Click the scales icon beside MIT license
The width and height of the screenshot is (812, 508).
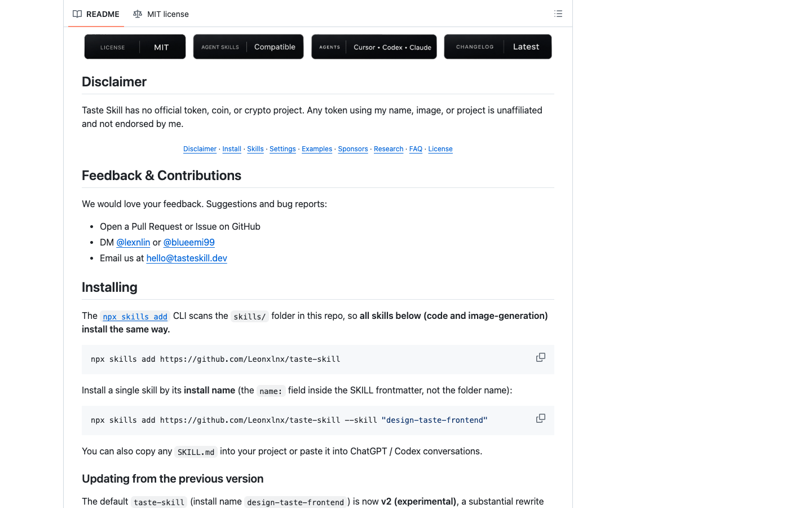pyautogui.click(x=138, y=14)
